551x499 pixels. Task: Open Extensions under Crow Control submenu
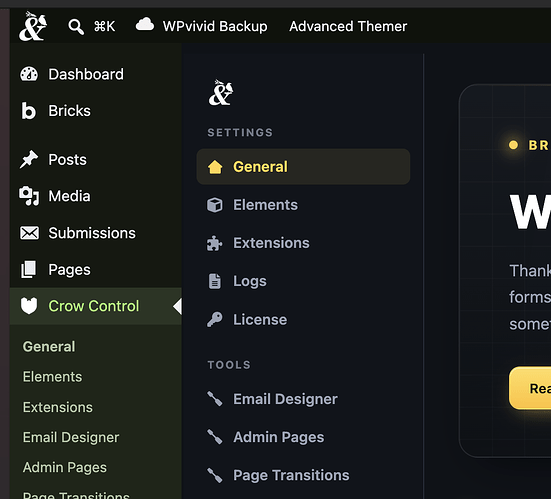point(58,407)
